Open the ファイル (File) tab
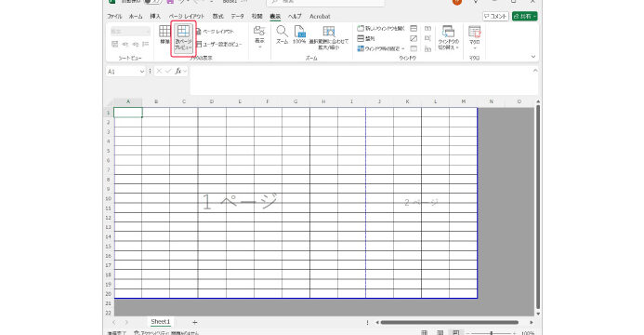644x335 pixels. click(114, 17)
